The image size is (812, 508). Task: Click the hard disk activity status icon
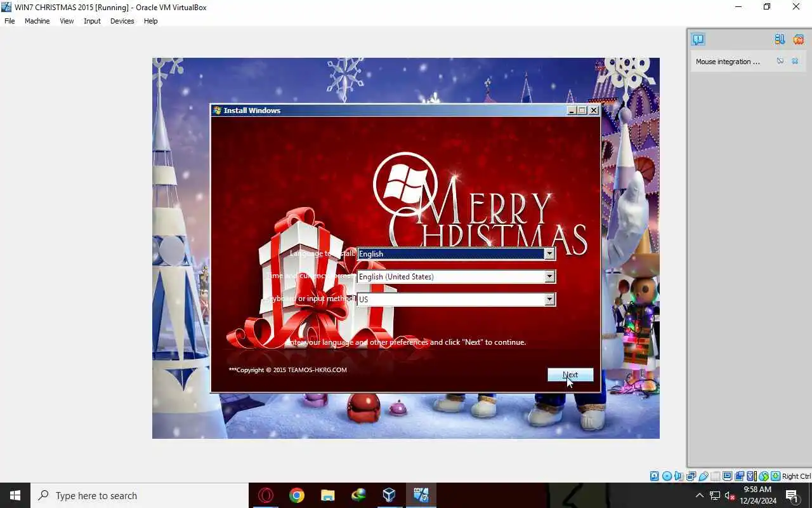(654, 476)
